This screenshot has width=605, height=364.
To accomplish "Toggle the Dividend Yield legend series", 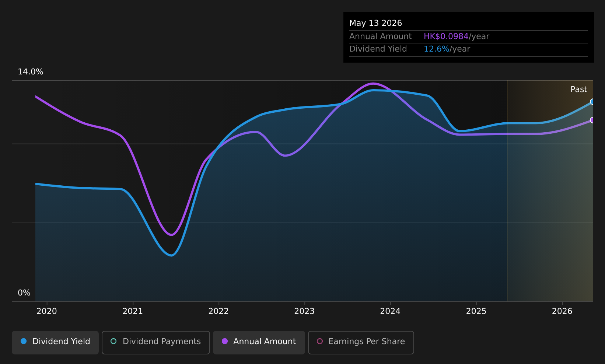I will (x=55, y=342).
